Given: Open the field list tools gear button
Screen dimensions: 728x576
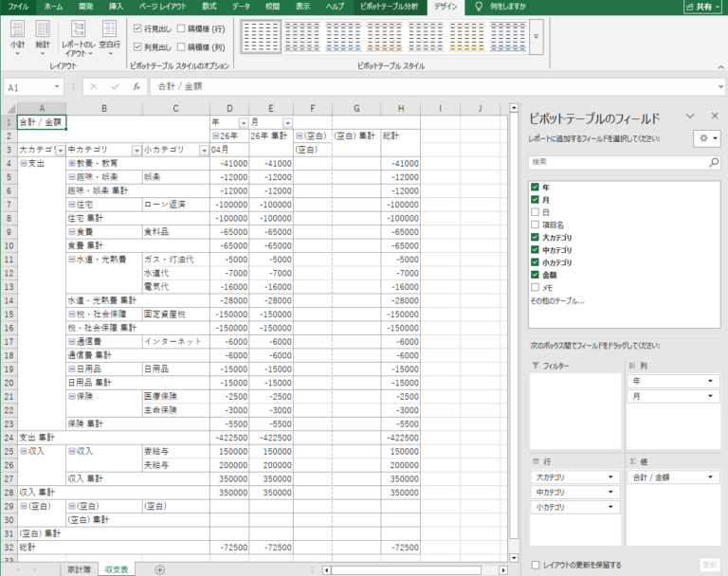Looking at the screenshot, I should point(707,138).
